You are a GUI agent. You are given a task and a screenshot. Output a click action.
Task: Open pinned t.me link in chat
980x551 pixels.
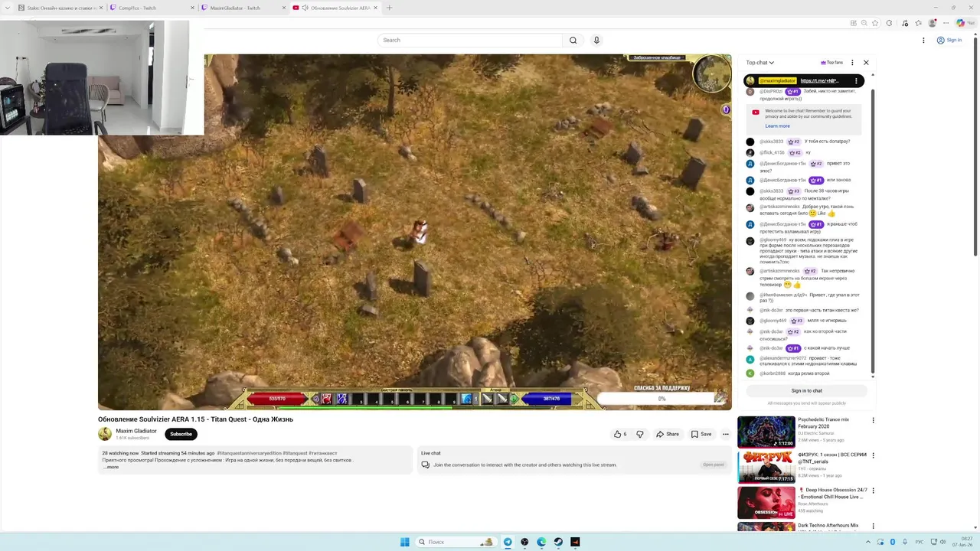819,80
